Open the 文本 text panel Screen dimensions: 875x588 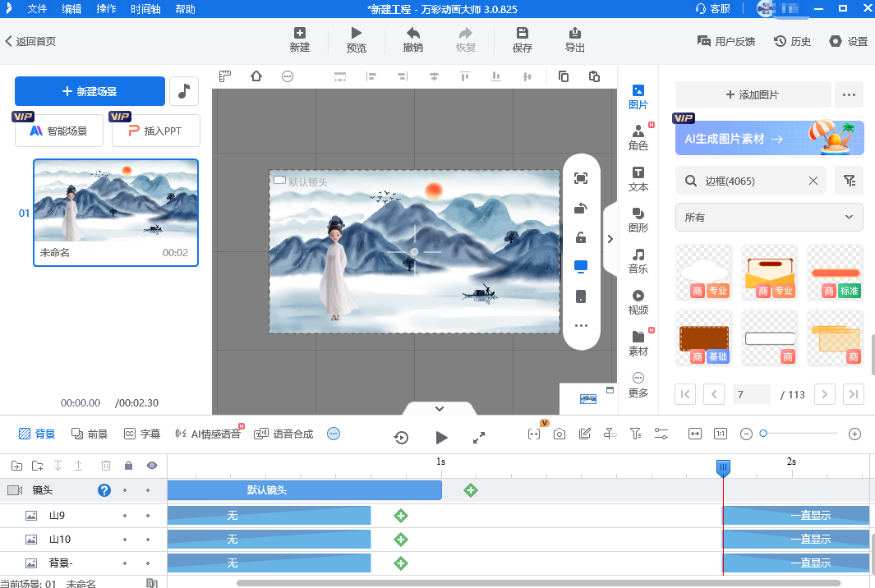(638, 178)
